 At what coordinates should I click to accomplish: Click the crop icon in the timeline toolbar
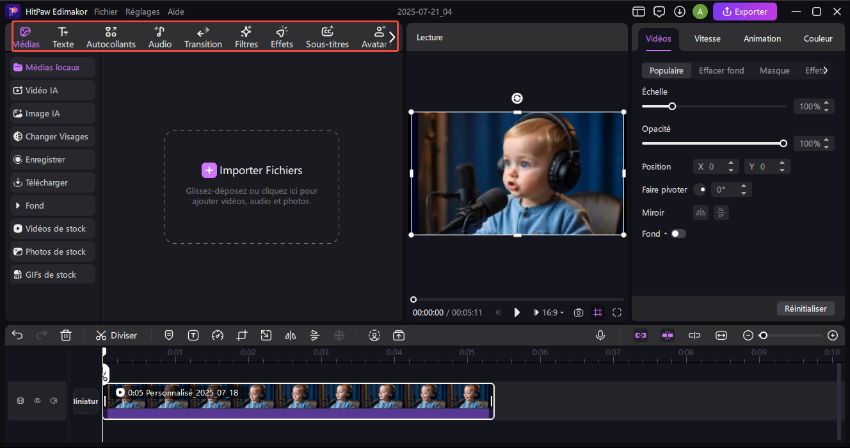click(242, 335)
